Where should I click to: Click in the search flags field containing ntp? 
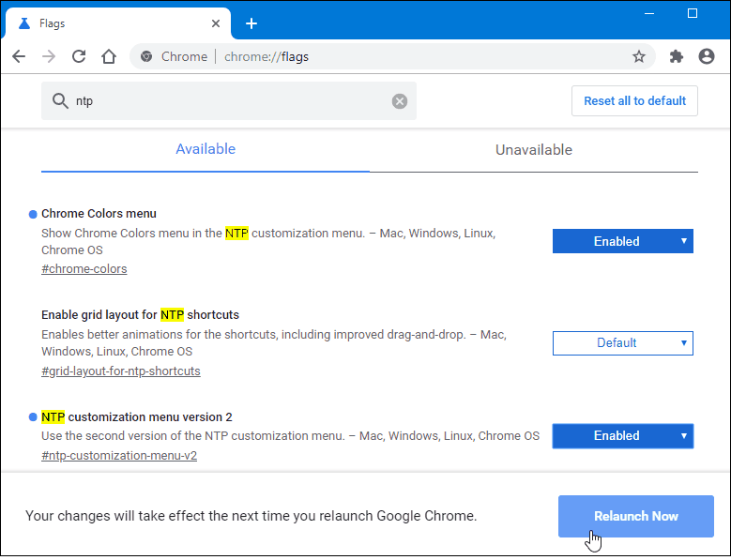[229, 100]
